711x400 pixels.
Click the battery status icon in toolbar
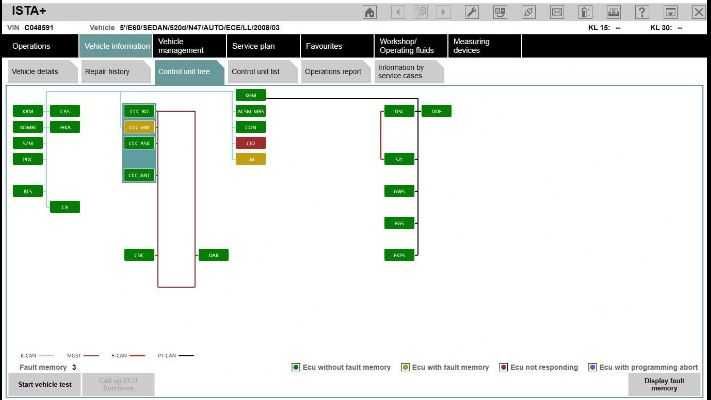585,12
